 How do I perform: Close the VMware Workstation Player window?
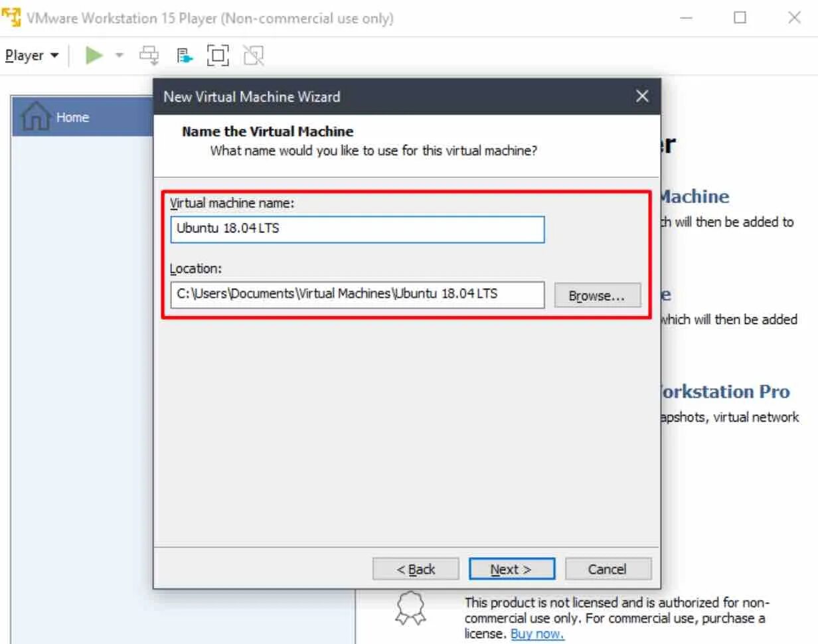point(794,18)
